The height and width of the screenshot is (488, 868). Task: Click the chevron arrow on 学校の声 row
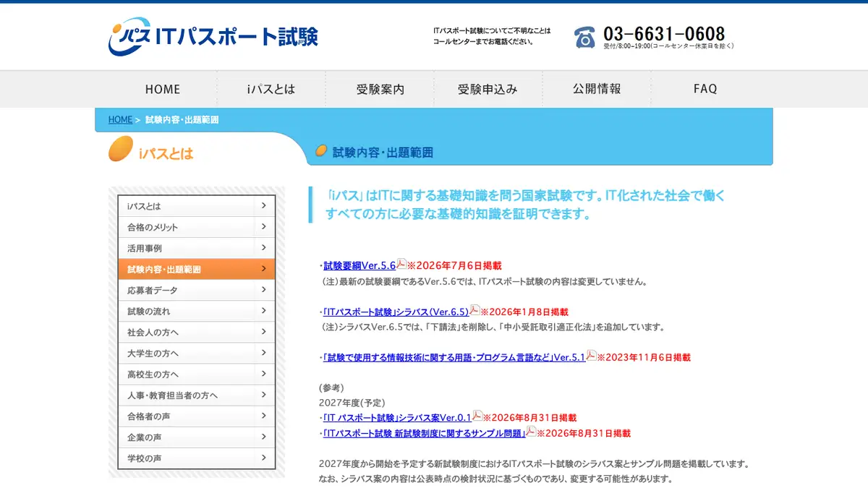(x=264, y=457)
